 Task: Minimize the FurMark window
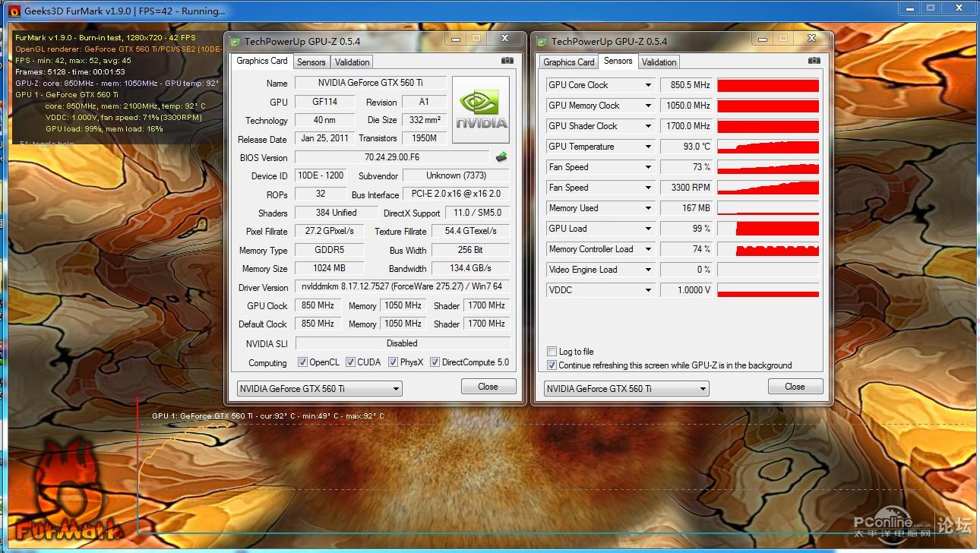[x=911, y=8]
